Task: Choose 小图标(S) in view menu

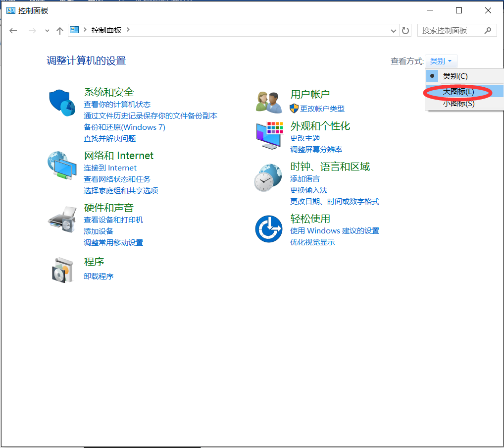Action: (x=458, y=104)
